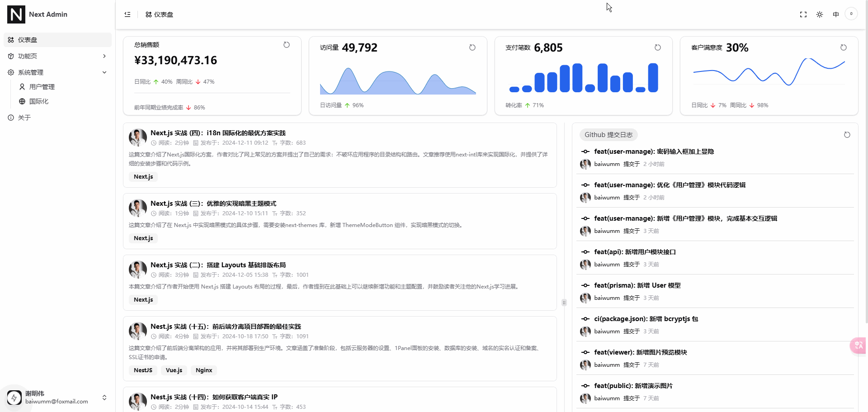Viewport: 868px width, 412px height.
Task: Open commit ci(package.json): 新增 bcryptjs 包
Action: pos(646,319)
